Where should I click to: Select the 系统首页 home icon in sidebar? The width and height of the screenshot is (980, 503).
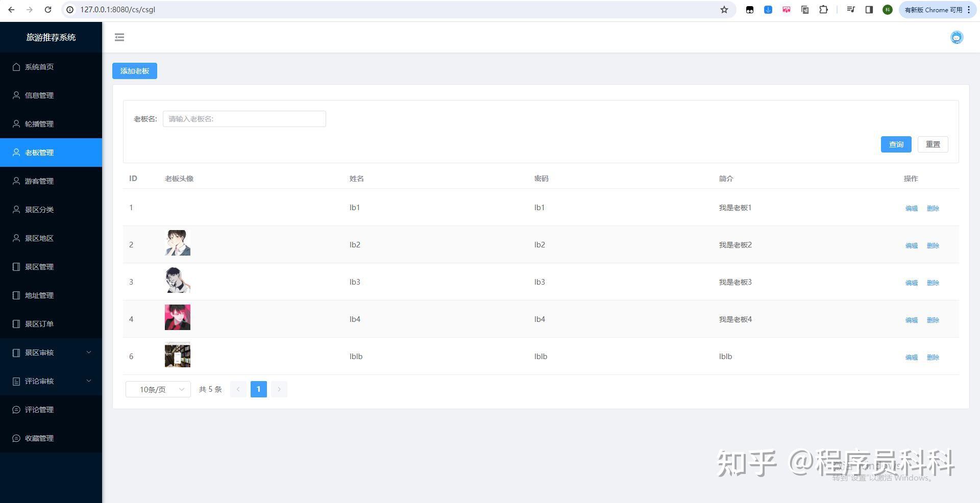(16, 67)
